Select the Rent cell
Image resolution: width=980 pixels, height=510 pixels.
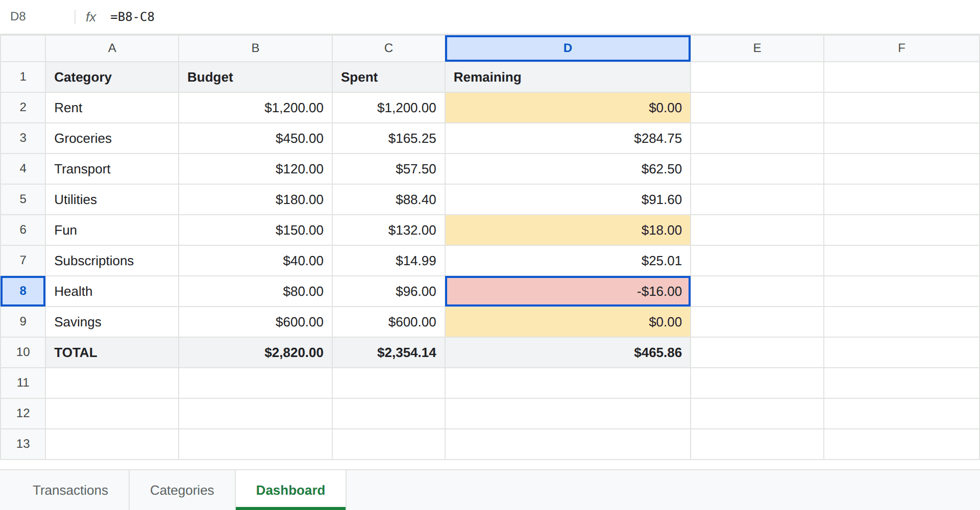click(x=112, y=108)
